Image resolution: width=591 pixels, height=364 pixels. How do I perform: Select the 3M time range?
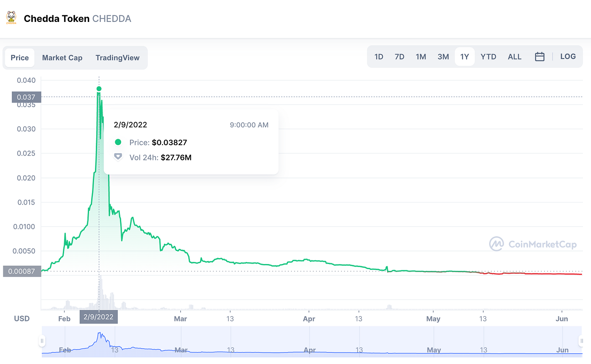(x=443, y=57)
